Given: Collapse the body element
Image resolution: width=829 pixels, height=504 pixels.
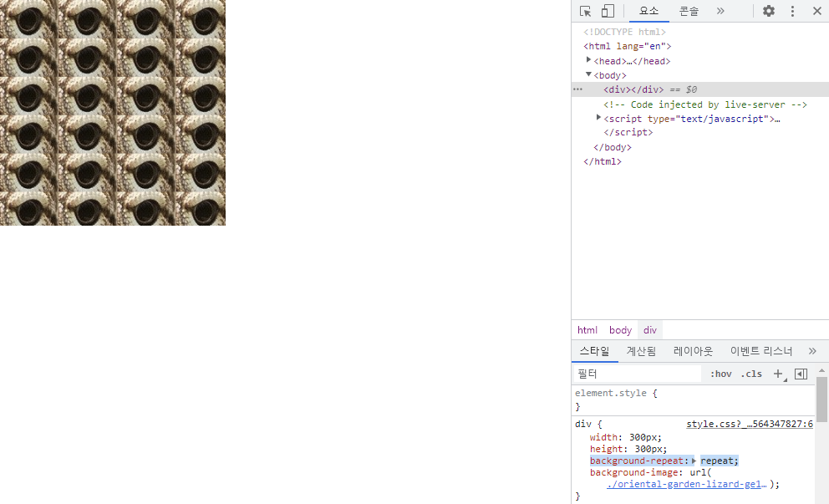Looking at the screenshot, I should tap(588, 74).
